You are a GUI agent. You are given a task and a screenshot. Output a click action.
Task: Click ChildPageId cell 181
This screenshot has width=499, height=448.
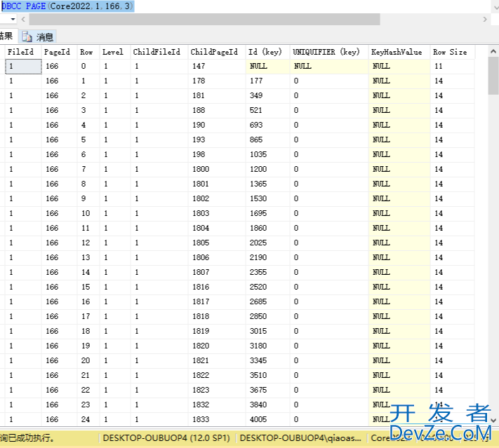217,95
